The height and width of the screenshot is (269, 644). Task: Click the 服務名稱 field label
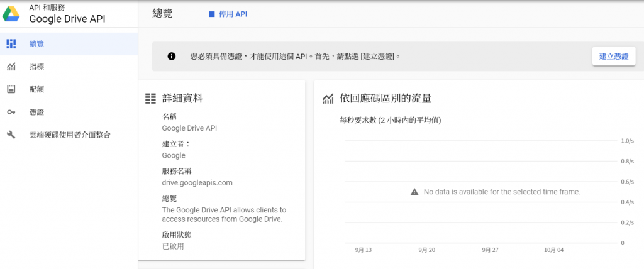177,171
